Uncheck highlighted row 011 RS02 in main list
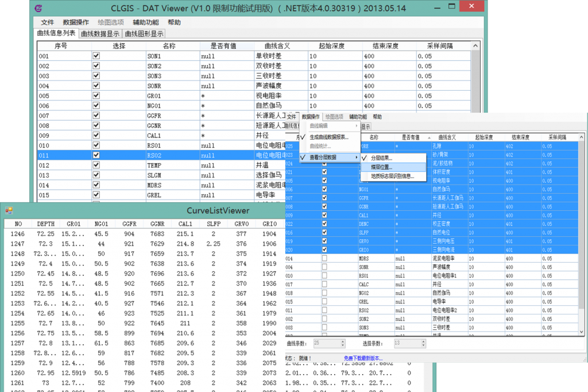588x392 pixels. click(96, 155)
